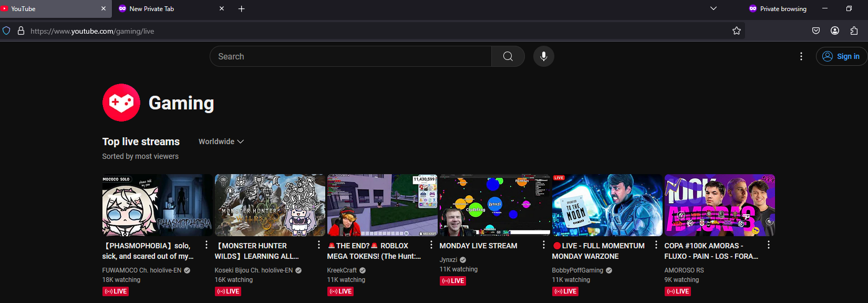This screenshot has height=303, width=868.
Task: Click 'Sorted by most viewers' text
Action: 140,156
